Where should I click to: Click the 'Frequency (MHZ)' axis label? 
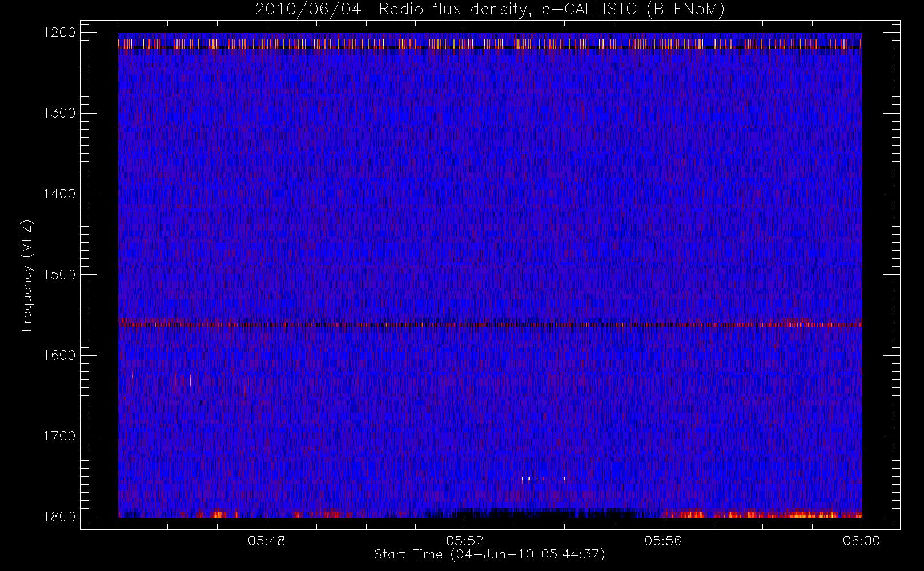click(x=27, y=275)
